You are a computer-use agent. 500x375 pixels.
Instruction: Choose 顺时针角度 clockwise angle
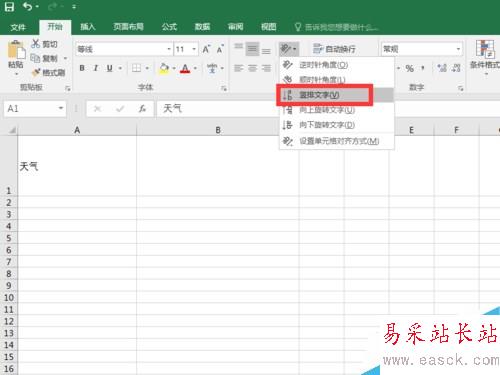337,79
